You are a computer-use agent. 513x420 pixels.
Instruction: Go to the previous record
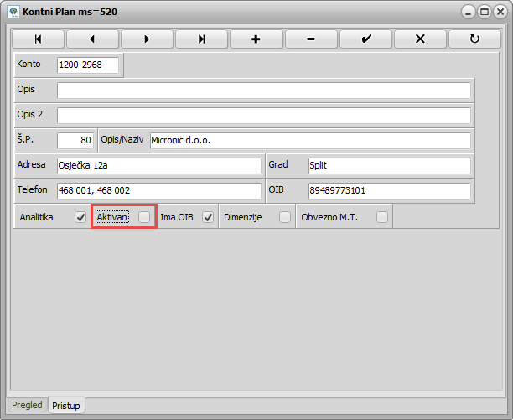coord(92,39)
